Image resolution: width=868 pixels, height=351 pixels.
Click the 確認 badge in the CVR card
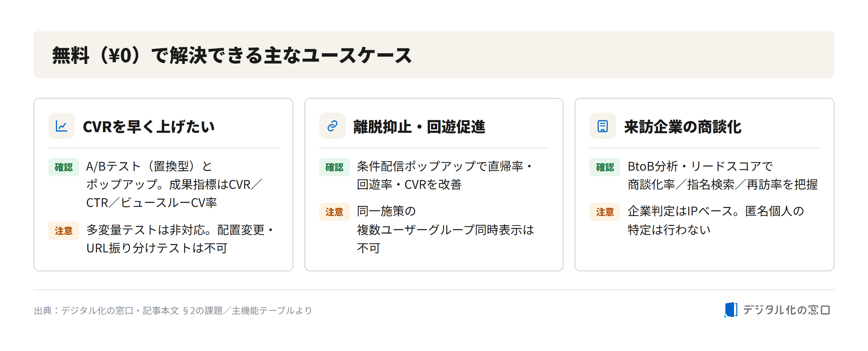(64, 167)
